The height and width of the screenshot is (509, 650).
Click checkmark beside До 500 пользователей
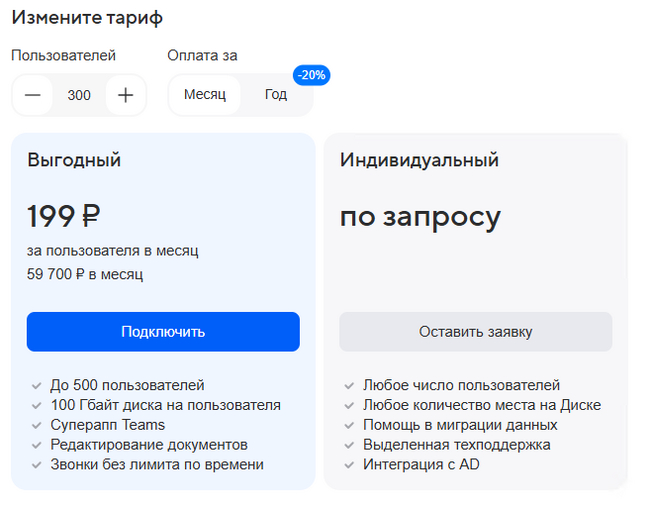tap(36, 385)
